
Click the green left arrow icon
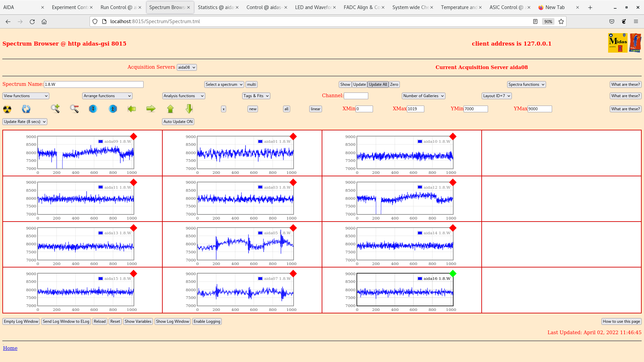click(132, 109)
